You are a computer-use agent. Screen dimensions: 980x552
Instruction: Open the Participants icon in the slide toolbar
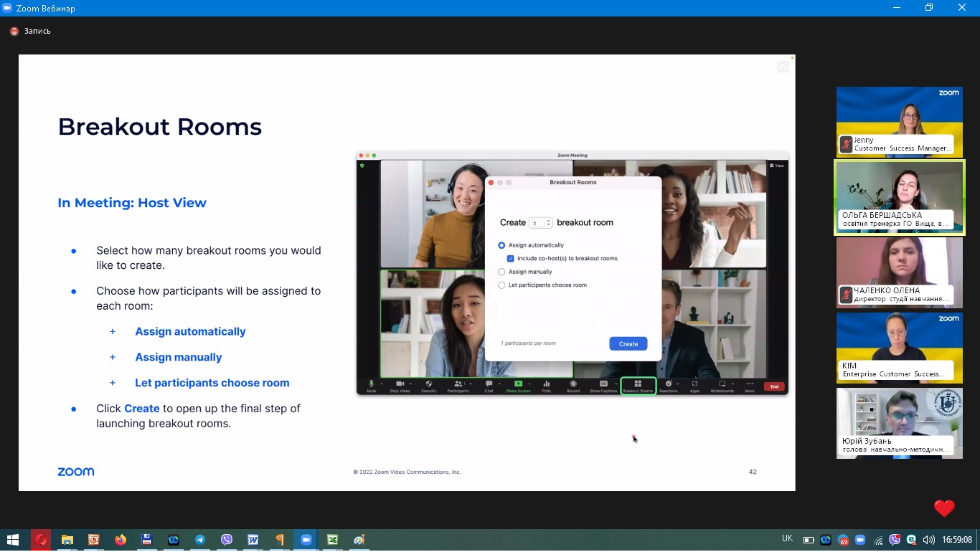458,384
